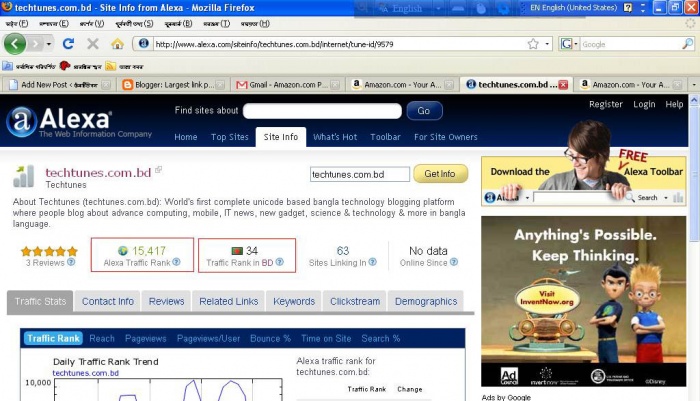Open the What's Hot navigation item

(335, 137)
